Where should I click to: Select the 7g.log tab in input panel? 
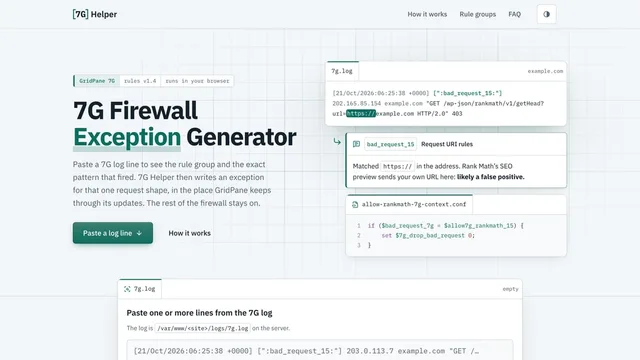[140, 289]
